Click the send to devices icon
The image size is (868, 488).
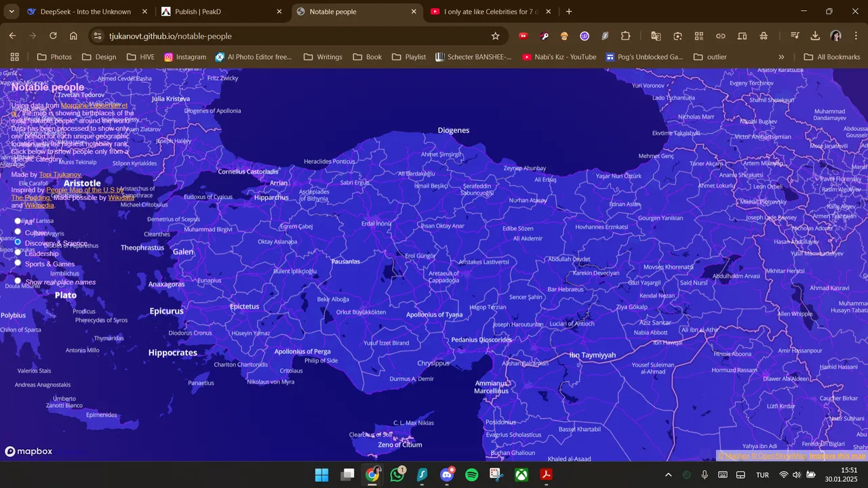pos(743,36)
